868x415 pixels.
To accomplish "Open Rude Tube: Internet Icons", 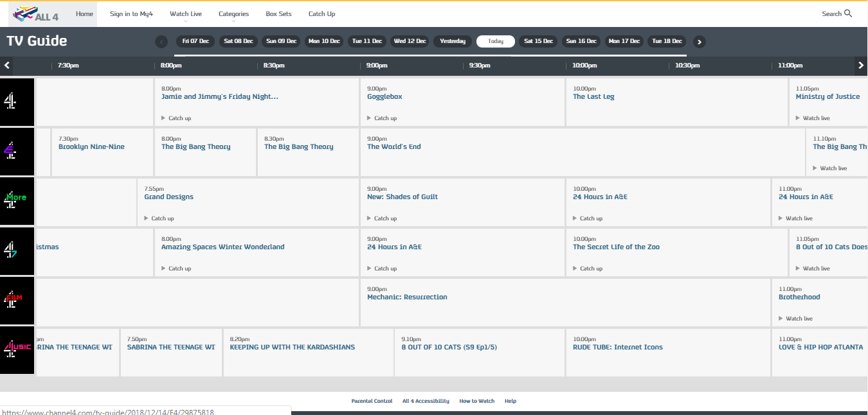I will 617,348.
